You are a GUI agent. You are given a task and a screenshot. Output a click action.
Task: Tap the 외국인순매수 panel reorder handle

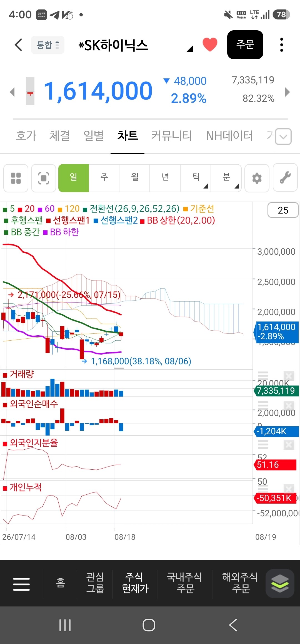263,405
